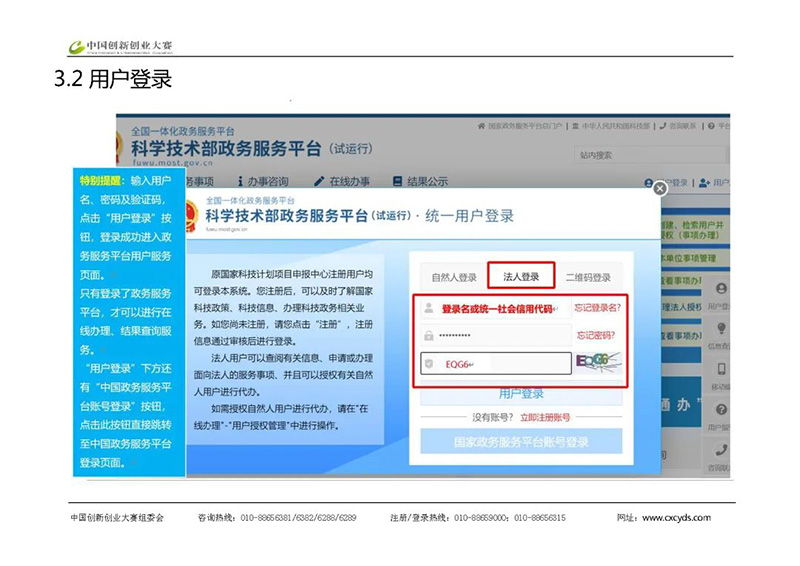Click the document icon beside 结果公示

click(397, 181)
